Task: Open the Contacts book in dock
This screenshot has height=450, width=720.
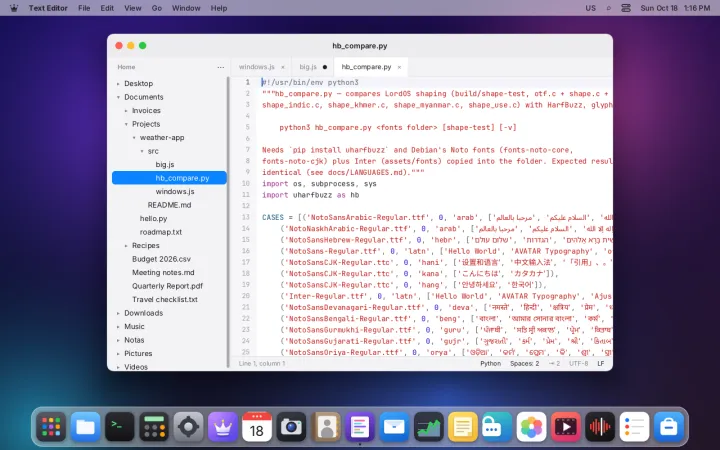Action: [x=326, y=427]
